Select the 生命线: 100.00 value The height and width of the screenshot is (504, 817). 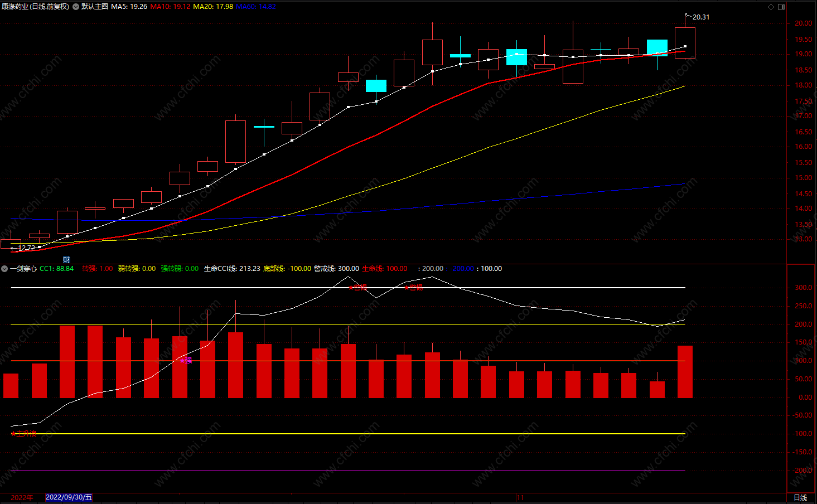[x=385, y=269]
